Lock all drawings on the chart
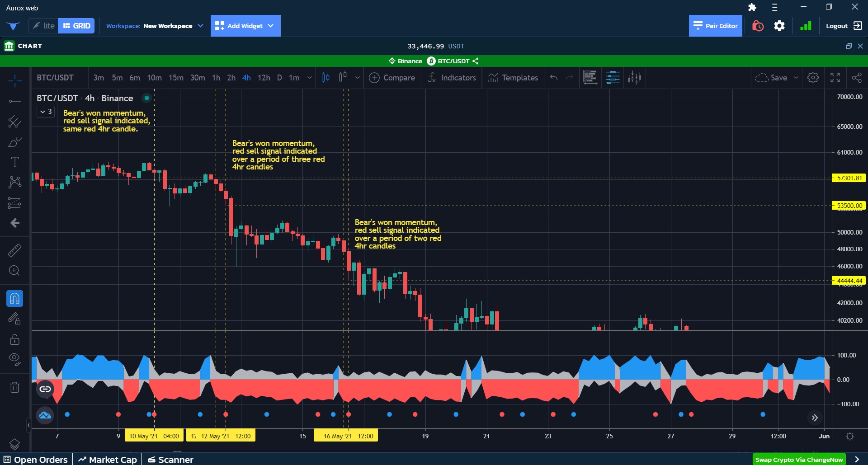868x465 pixels. pyautogui.click(x=14, y=339)
